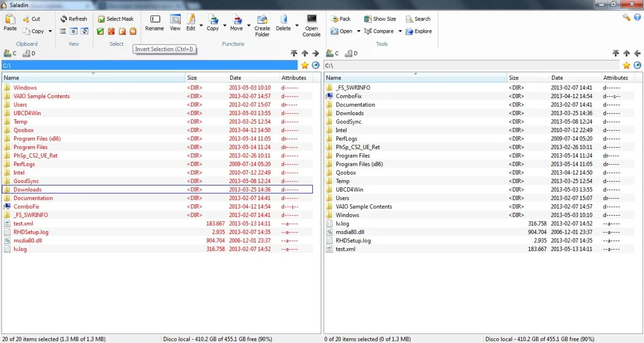Select the Downloads folder in the left panel

click(157, 190)
